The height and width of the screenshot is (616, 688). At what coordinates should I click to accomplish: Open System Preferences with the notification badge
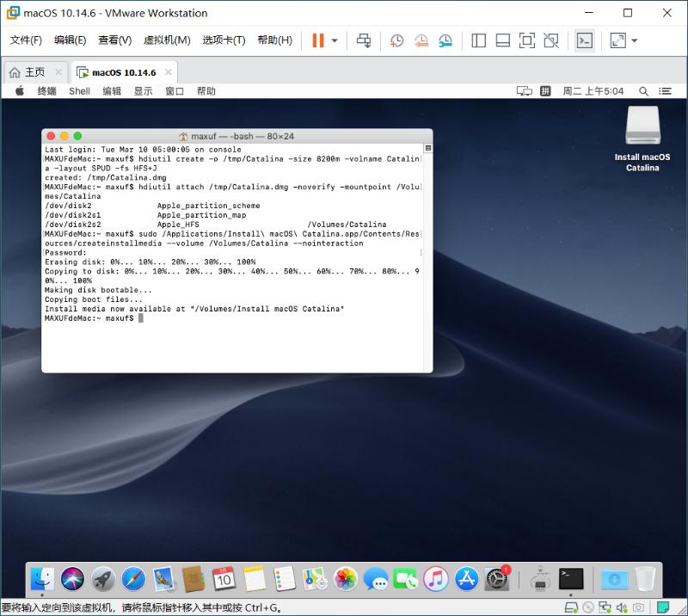pos(497,580)
